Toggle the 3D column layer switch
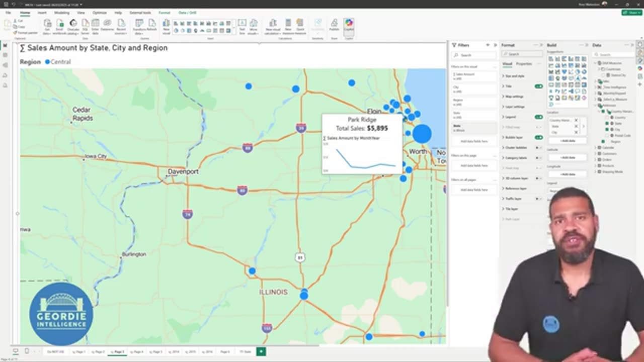This screenshot has height=362, width=644. point(539,178)
